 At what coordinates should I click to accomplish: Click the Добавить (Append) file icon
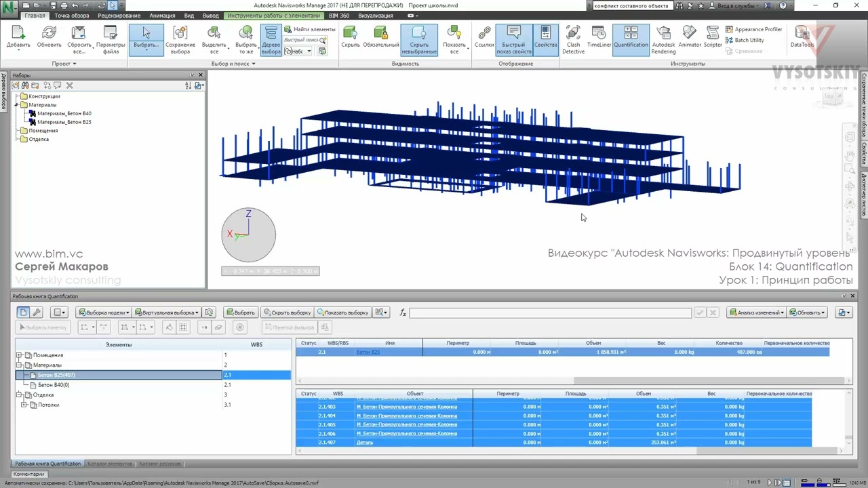point(18,39)
